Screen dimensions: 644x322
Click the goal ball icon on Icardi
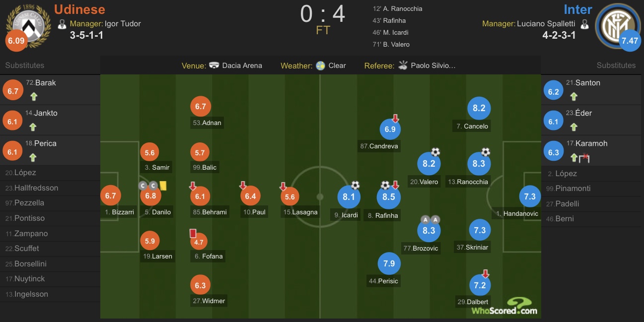(x=355, y=185)
